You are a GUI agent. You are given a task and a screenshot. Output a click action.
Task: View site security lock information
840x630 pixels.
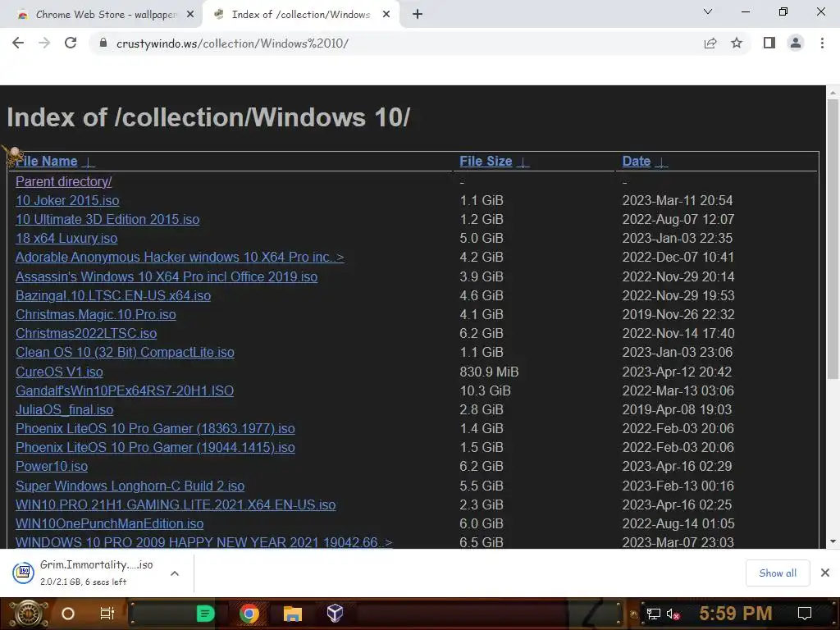(x=103, y=43)
